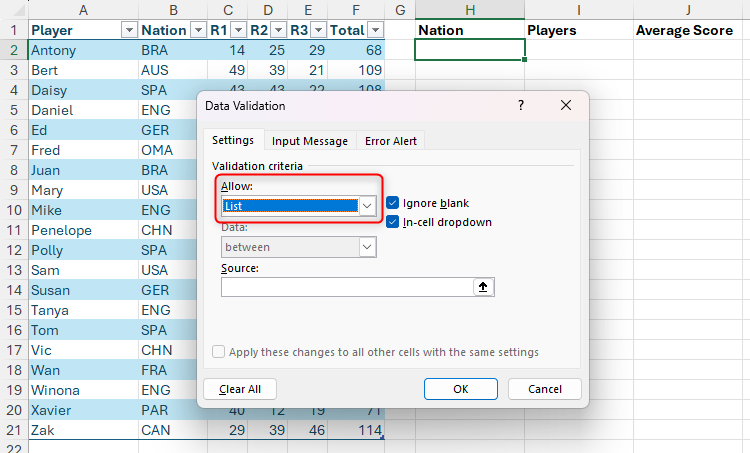
Task: Open the Total column filter arrow
Action: coord(375,30)
